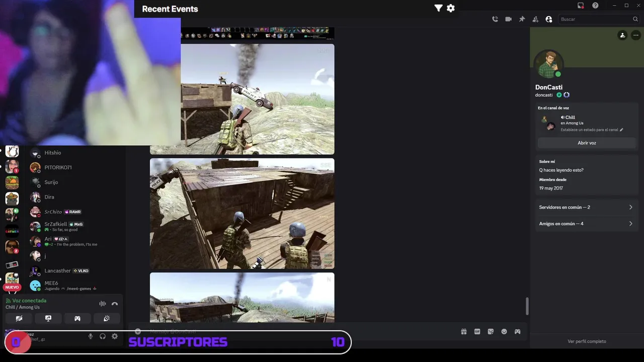Open Ver perfil completo link
Viewport: 644px width, 362px height.
click(587, 341)
